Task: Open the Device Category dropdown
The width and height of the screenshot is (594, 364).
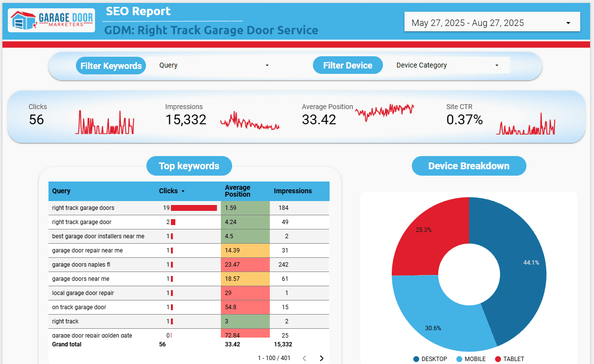Action: coord(447,65)
